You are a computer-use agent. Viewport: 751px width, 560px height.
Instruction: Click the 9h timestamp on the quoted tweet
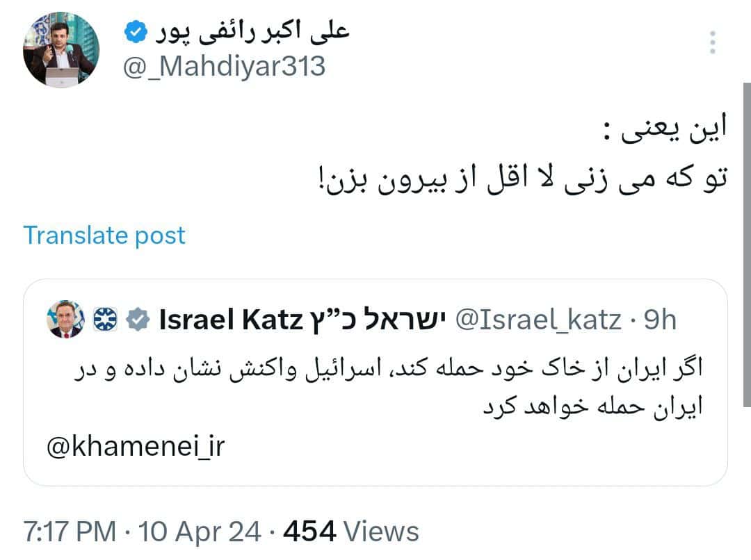point(661,320)
